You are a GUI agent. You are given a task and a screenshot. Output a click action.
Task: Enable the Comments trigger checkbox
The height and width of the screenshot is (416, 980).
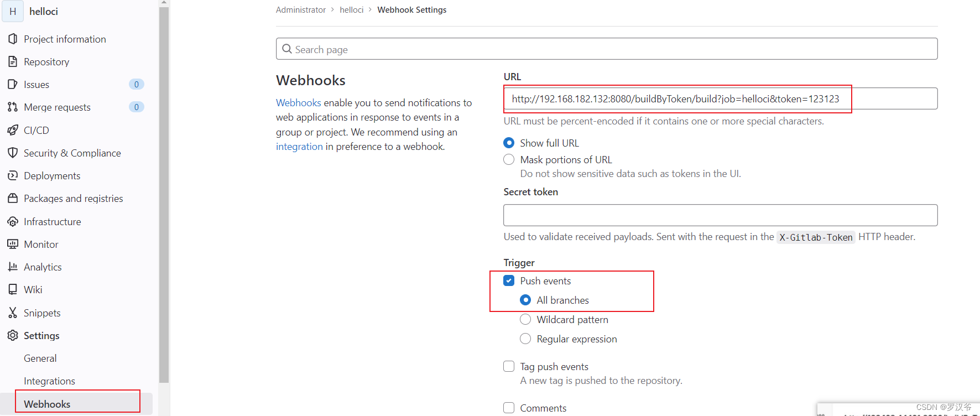509,408
